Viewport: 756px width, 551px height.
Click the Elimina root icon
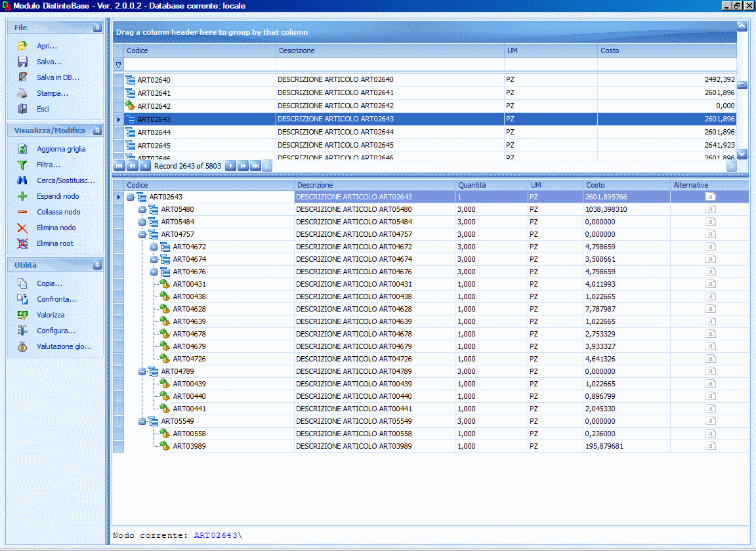click(22, 243)
